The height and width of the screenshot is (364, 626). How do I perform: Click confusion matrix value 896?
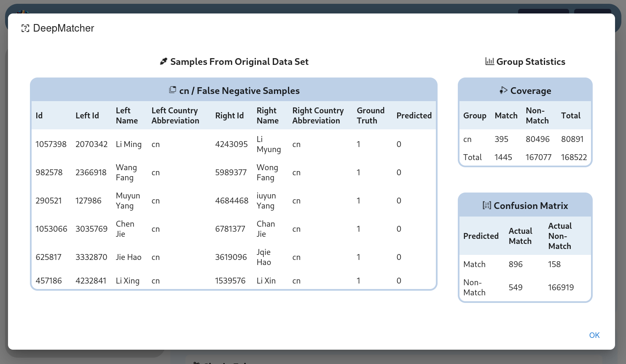click(x=516, y=264)
